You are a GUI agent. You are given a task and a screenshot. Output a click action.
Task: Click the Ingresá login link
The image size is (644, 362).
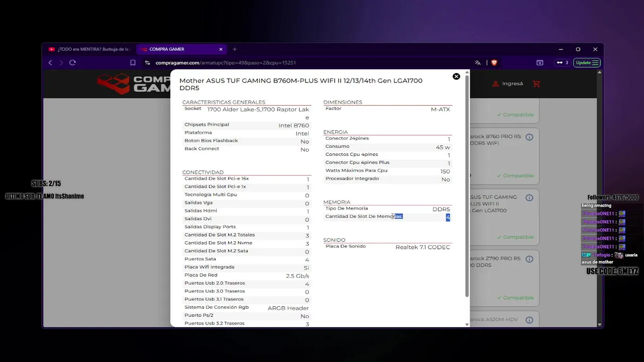click(x=508, y=83)
